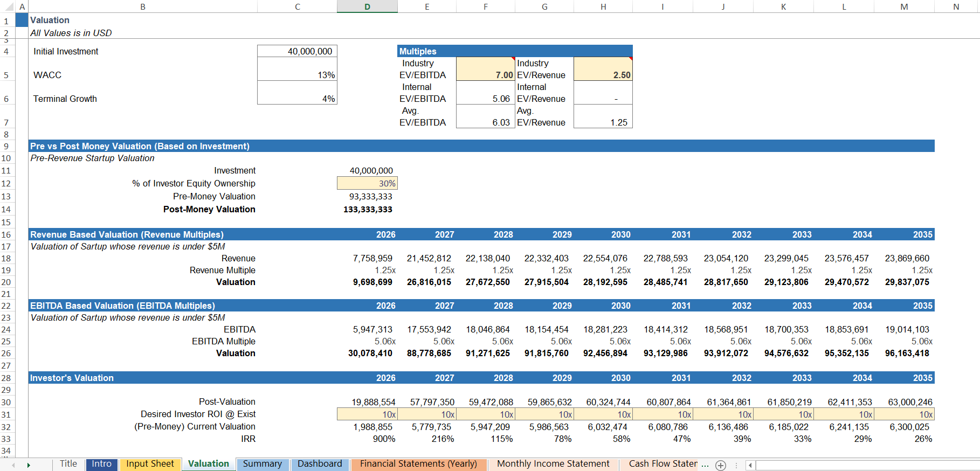The image size is (980, 471).
Task: Select row 12 header
Action: (6, 184)
